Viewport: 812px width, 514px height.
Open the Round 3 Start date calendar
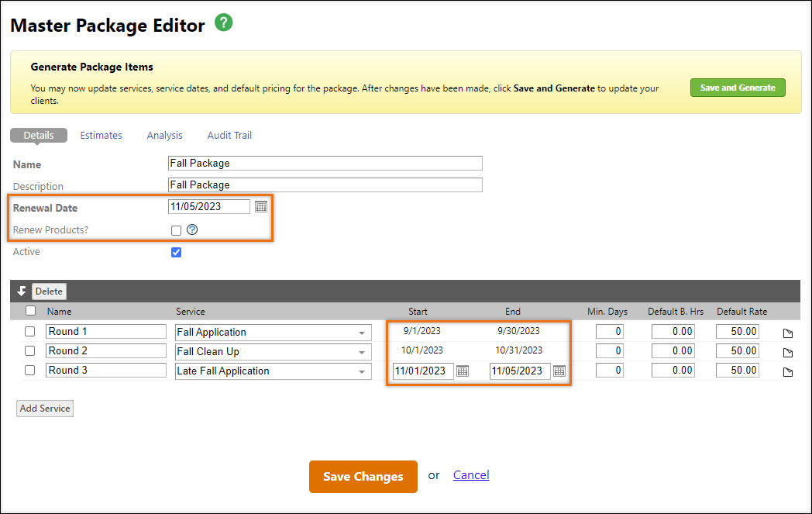(x=463, y=371)
